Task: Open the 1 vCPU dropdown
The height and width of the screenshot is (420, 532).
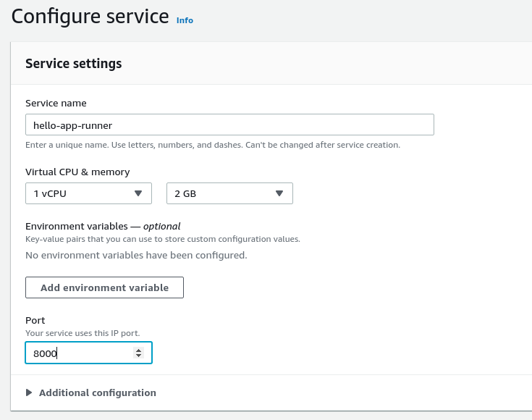Action: pos(88,193)
